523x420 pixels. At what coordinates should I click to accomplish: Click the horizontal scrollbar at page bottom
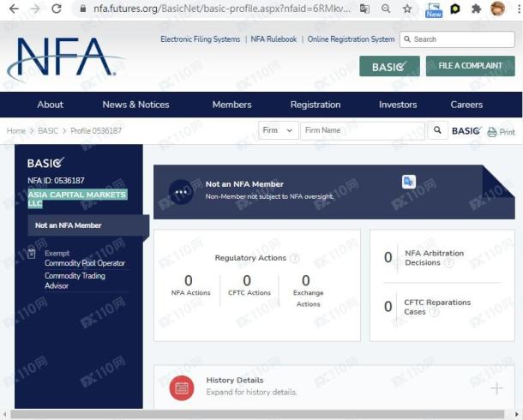[257, 415]
